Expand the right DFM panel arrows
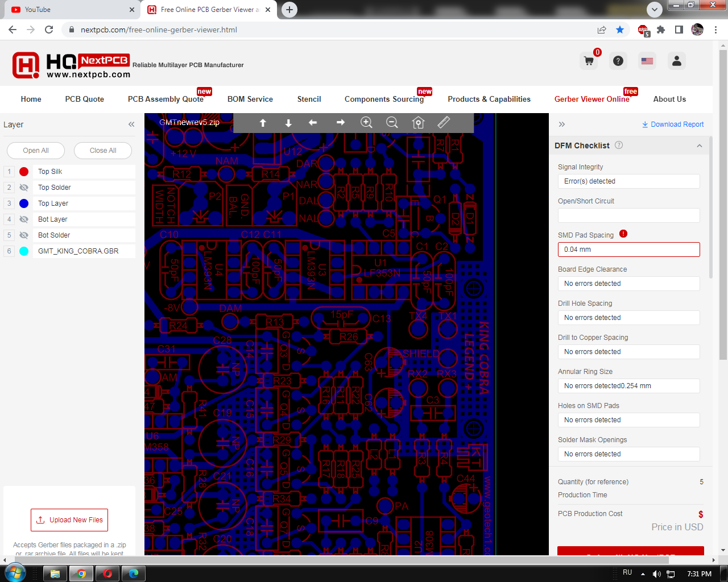The image size is (728, 582). tap(562, 124)
